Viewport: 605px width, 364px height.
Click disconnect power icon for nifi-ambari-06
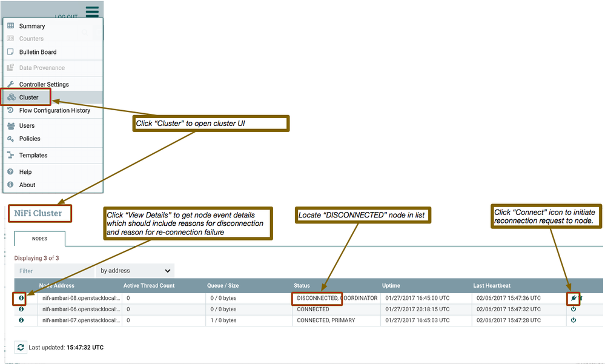click(x=574, y=309)
